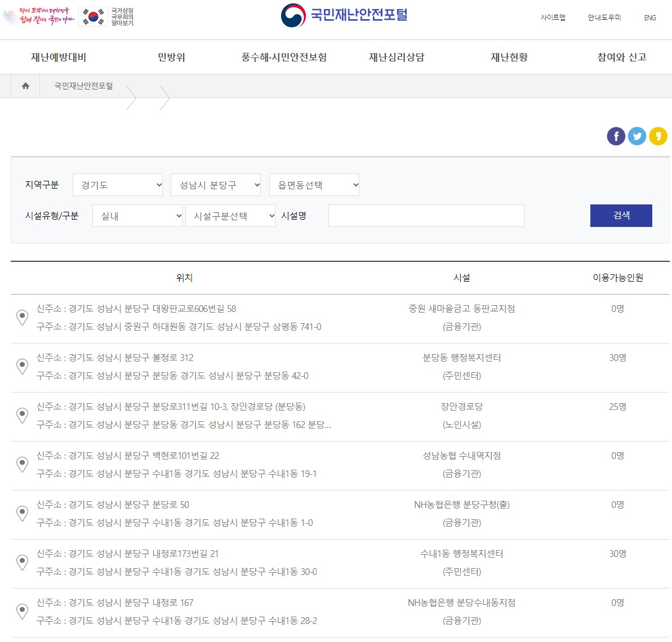Switch to English via the ENG link

[x=649, y=18]
